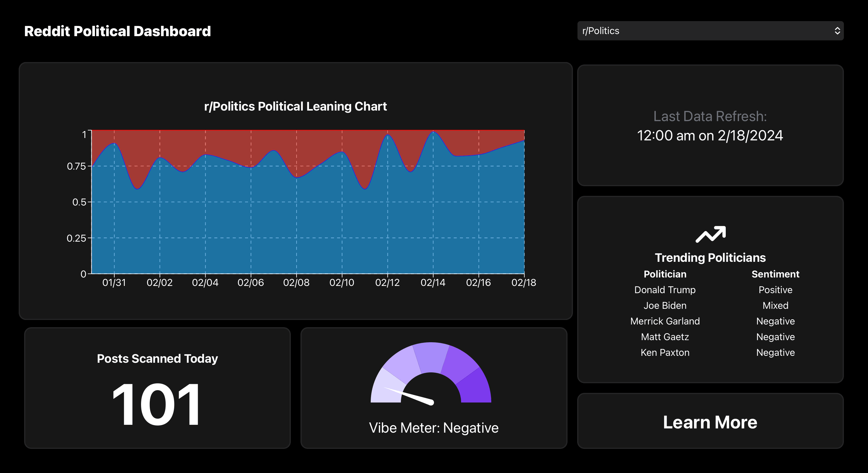Select Joe Biden from the politicians table
868x473 pixels.
pyautogui.click(x=665, y=305)
